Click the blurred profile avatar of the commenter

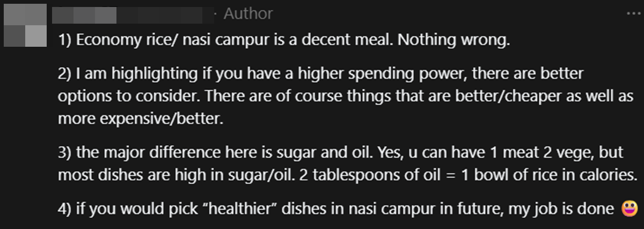click(25, 25)
